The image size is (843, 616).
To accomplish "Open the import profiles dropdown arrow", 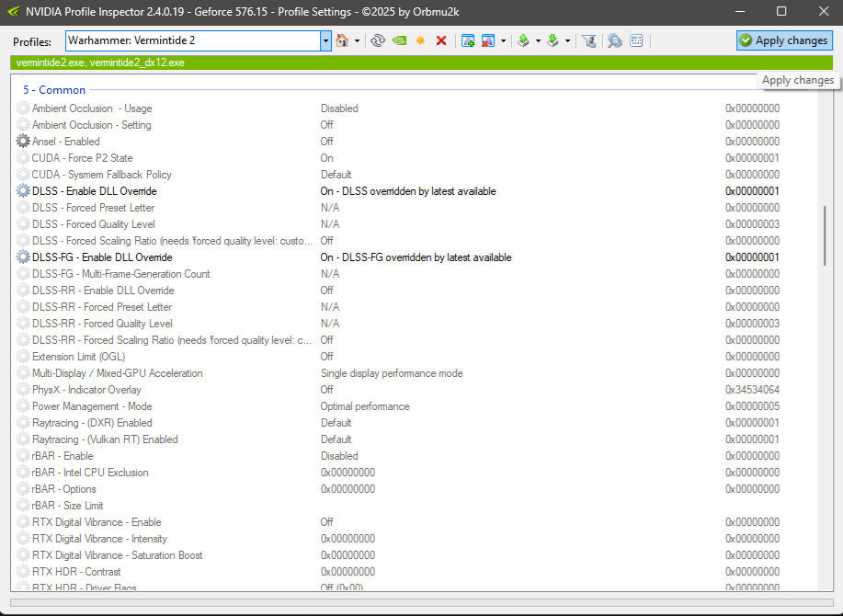I will point(567,40).
